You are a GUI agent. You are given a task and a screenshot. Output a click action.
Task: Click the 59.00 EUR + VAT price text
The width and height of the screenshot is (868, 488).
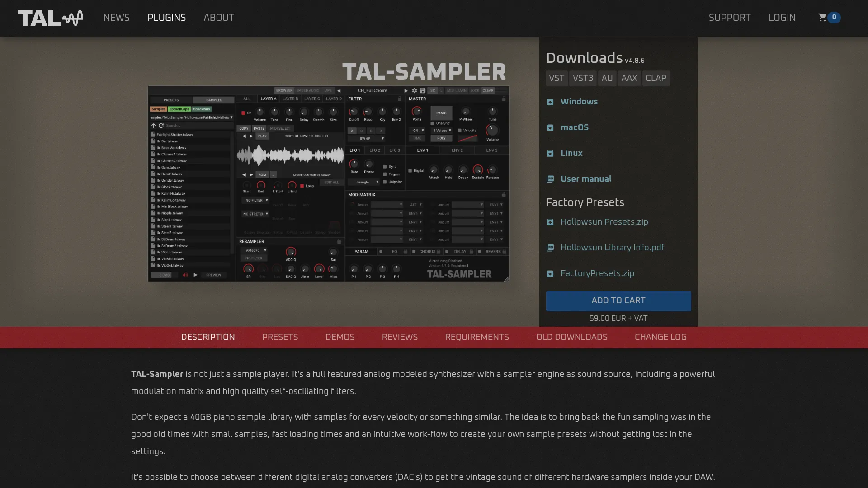point(618,319)
